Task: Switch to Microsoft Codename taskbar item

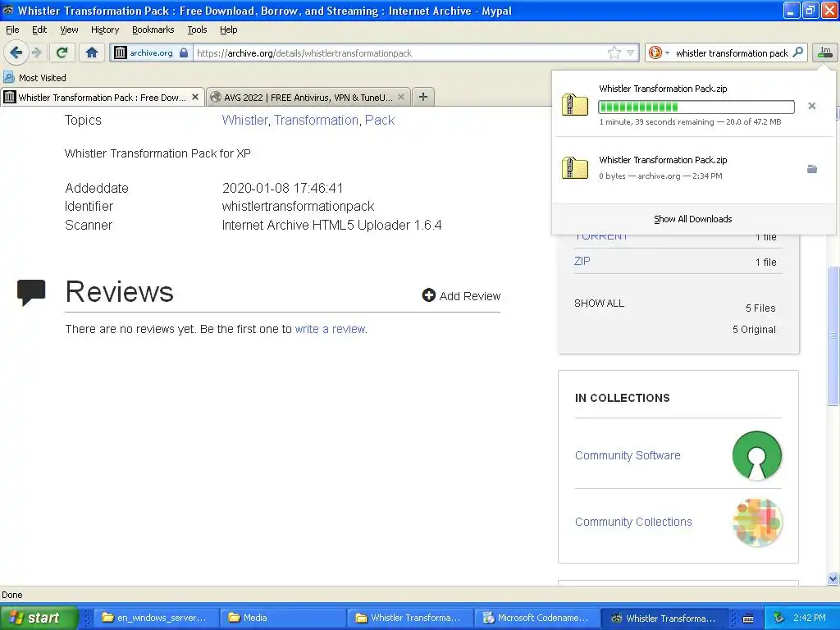Action: click(536, 618)
